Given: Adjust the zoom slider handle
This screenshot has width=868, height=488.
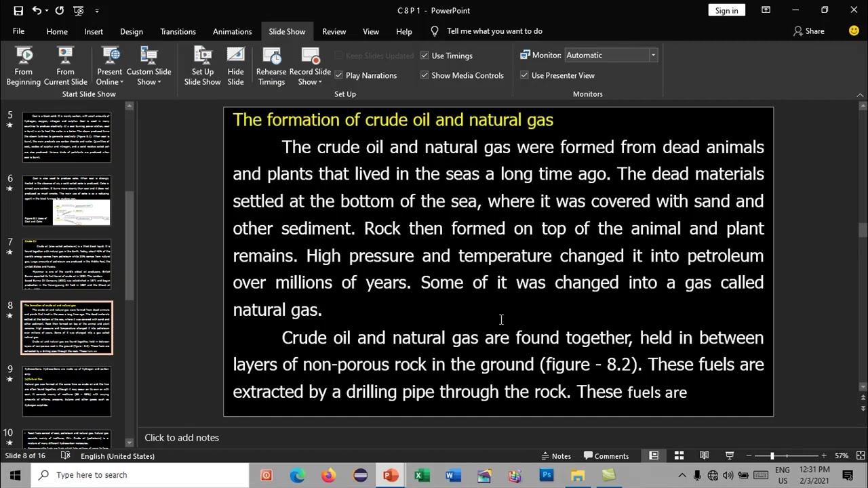Looking at the screenshot, I should [772, 455].
